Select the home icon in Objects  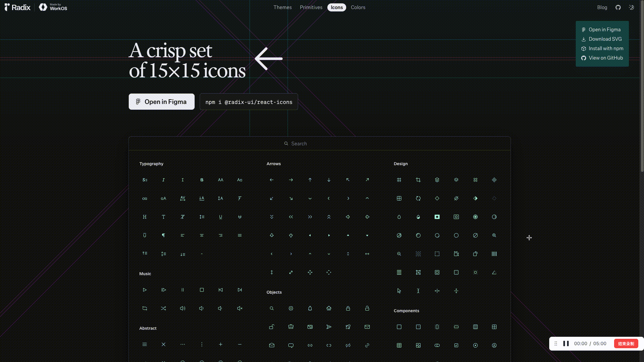(329, 308)
